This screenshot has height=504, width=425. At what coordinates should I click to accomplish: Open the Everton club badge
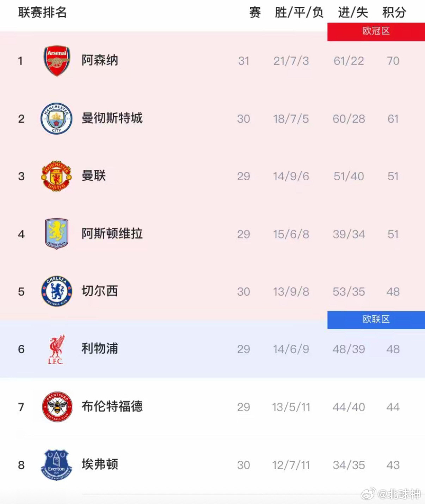click(57, 465)
